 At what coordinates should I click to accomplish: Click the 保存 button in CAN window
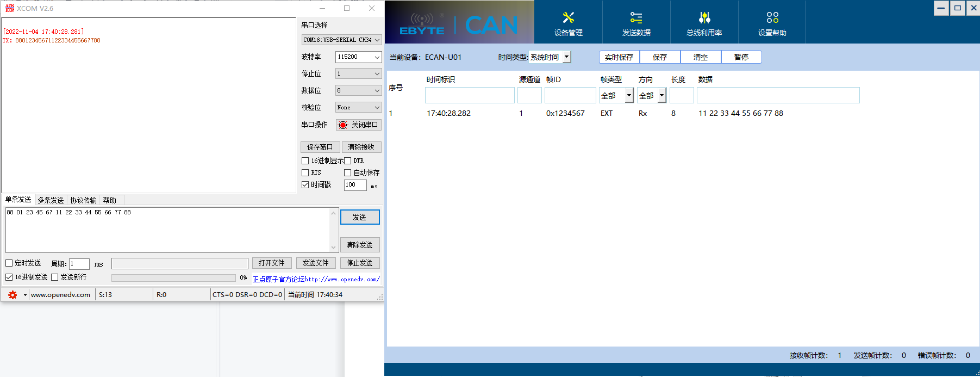coord(660,57)
